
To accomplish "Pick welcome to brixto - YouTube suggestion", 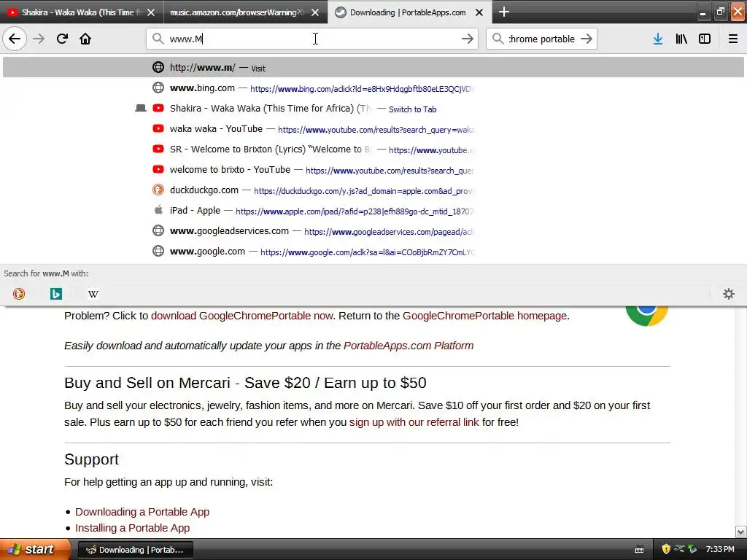I will (x=373, y=170).
